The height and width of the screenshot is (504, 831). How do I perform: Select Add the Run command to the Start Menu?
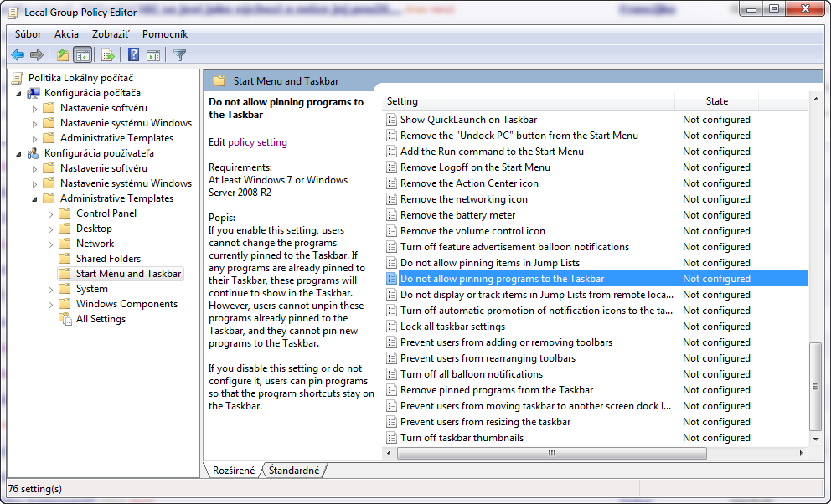(x=492, y=152)
